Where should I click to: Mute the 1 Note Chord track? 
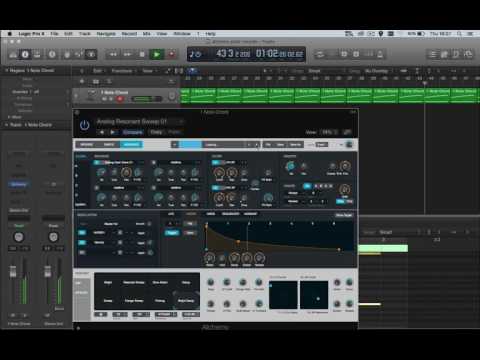[x=104, y=99]
